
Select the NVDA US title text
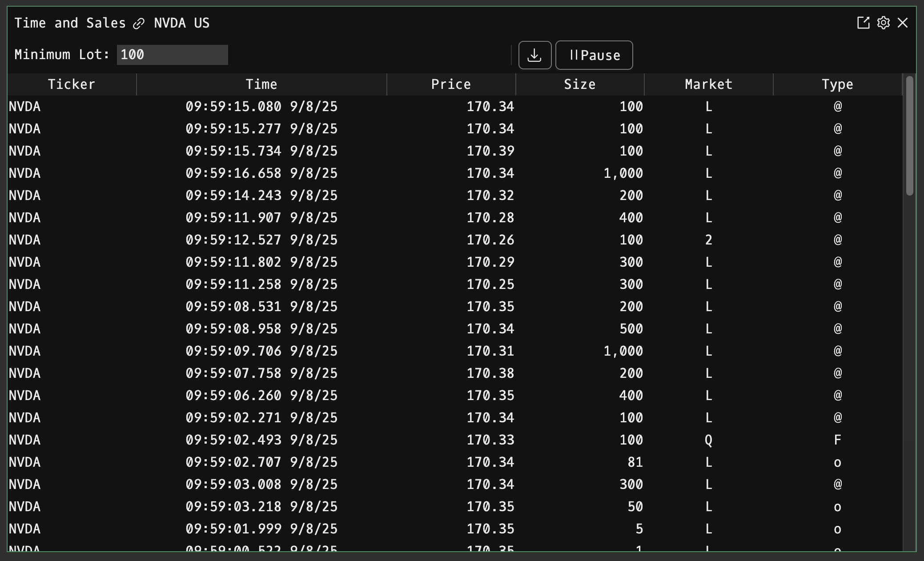pos(181,23)
